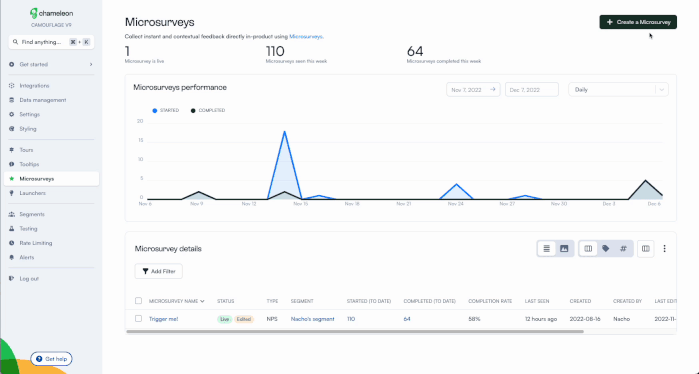The width and height of the screenshot is (699, 374).
Task: Check the box for Trigger me! row
Action: tap(138, 319)
